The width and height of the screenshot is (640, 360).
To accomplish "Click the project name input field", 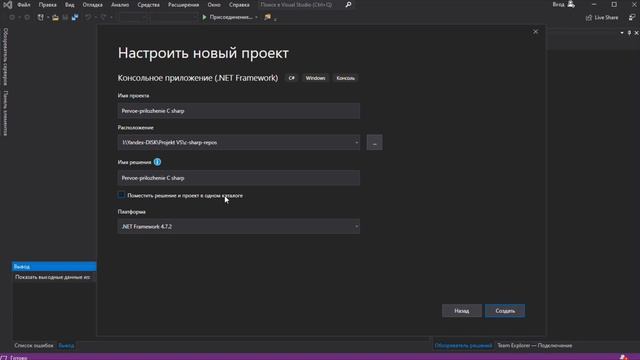I will tap(239, 111).
